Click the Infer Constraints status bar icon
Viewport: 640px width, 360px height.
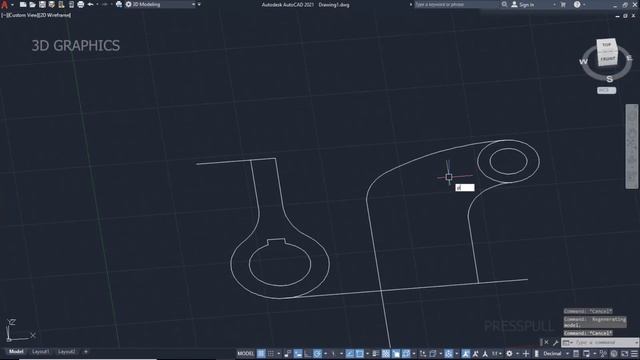pos(288,353)
